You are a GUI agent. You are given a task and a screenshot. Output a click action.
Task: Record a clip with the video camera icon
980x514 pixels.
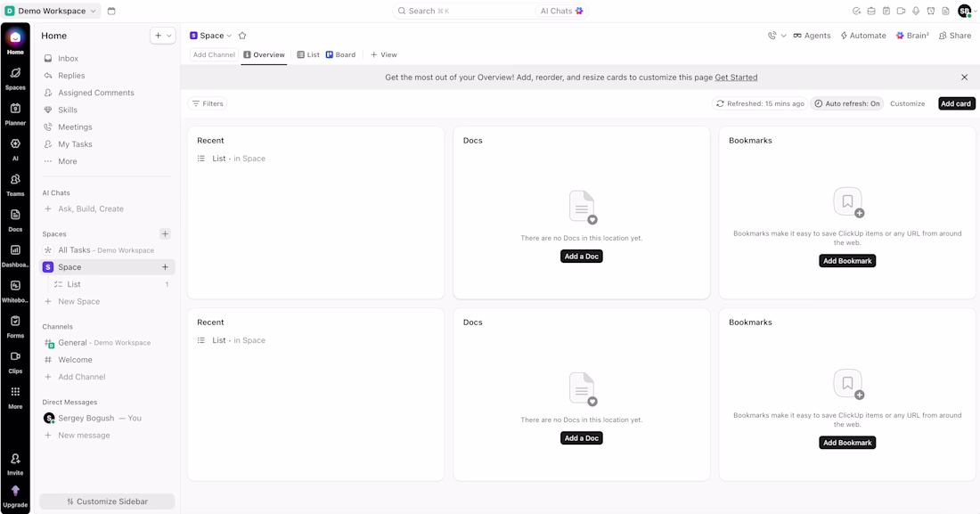click(x=902, y=11)
